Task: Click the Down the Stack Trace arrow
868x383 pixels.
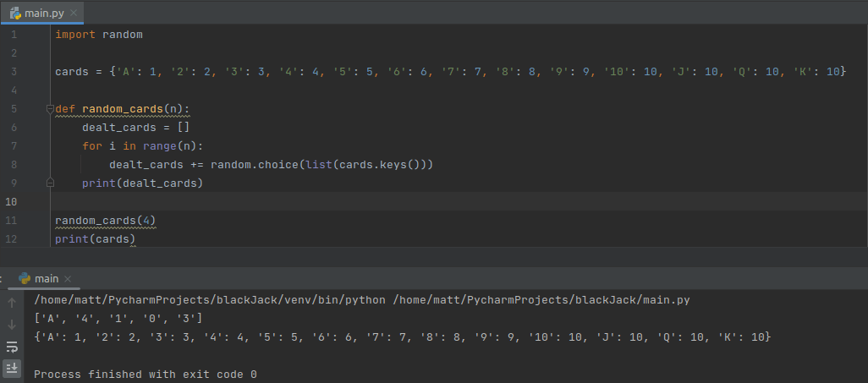Action: click(x=12, y=325)
